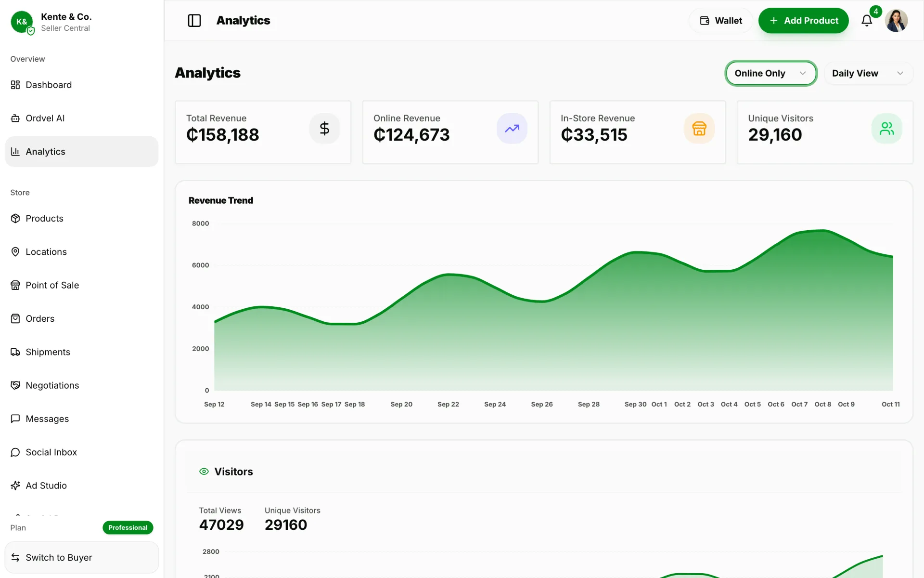Open the notifications bell
Screen dimensions: 924x578
867,21
